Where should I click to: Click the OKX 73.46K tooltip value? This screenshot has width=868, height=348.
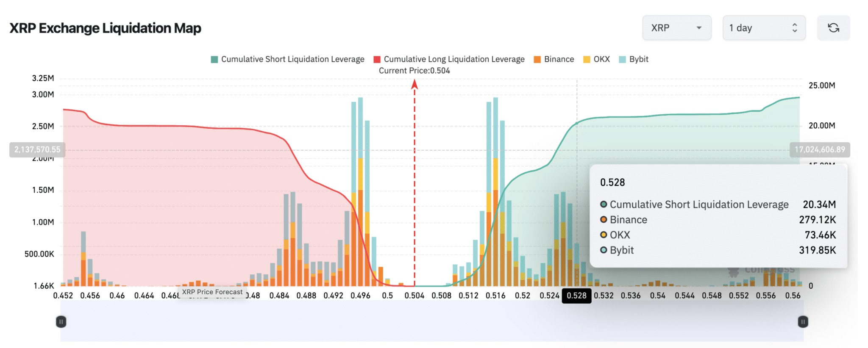(820, 235)
